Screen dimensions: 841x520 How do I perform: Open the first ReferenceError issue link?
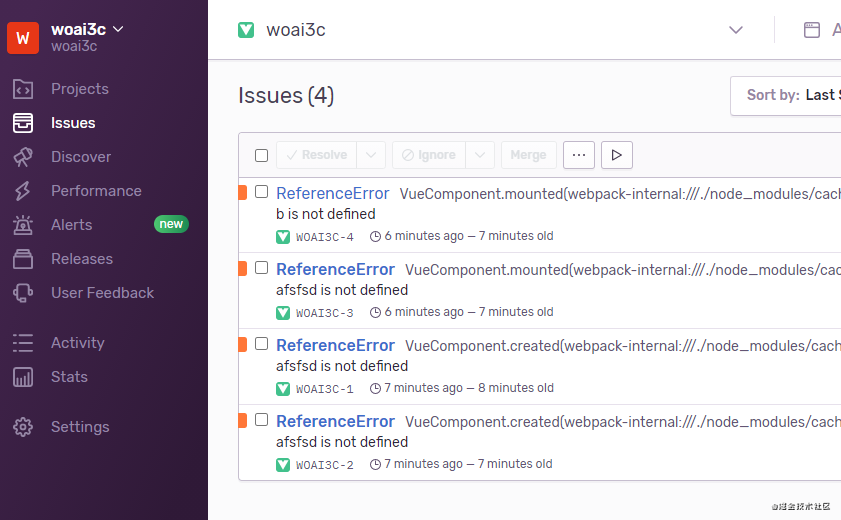332,193
